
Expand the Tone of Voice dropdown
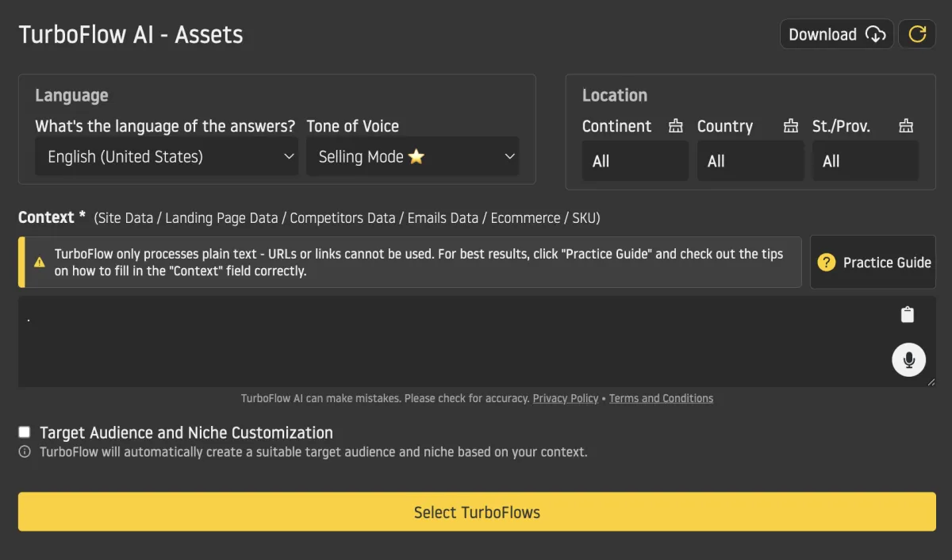(x=413, y=156)
